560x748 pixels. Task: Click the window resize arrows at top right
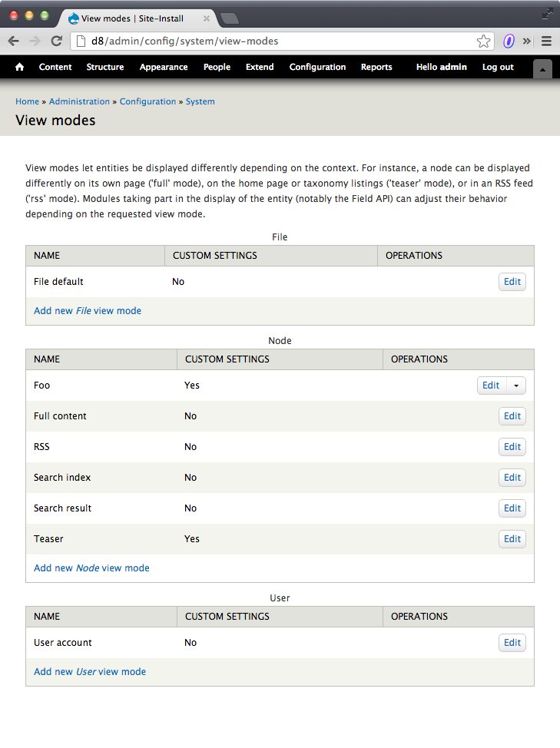coord(547,13)
